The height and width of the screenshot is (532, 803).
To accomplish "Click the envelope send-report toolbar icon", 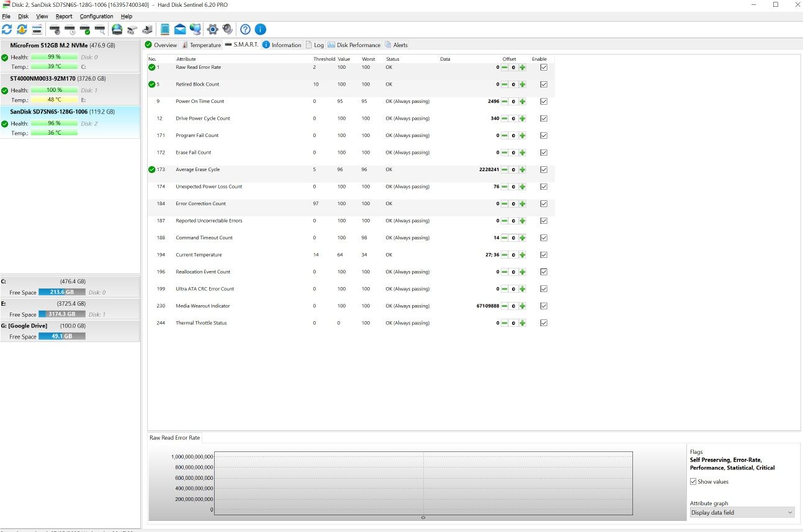I will 180,29.
